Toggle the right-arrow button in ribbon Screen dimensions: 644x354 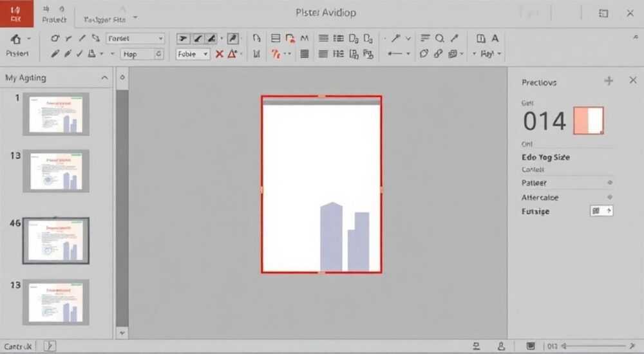[183, 39]
